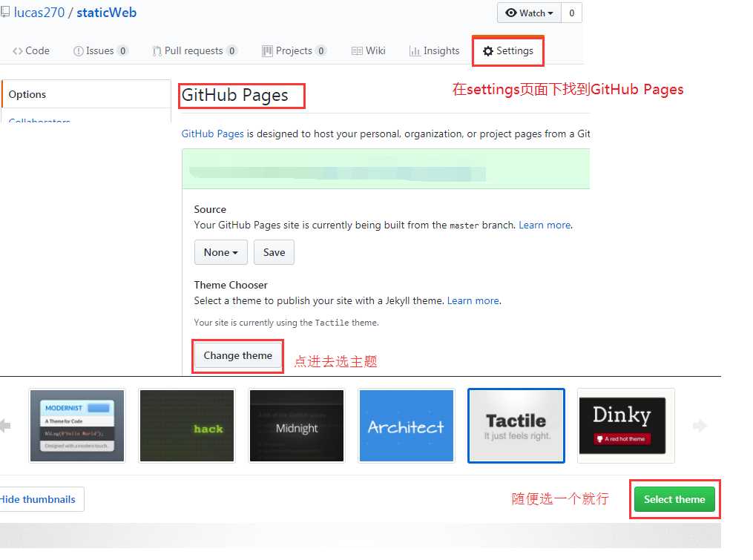Click the GitHub Pages section heading
This screenshot has width=753, height=560.
(235, 95)
